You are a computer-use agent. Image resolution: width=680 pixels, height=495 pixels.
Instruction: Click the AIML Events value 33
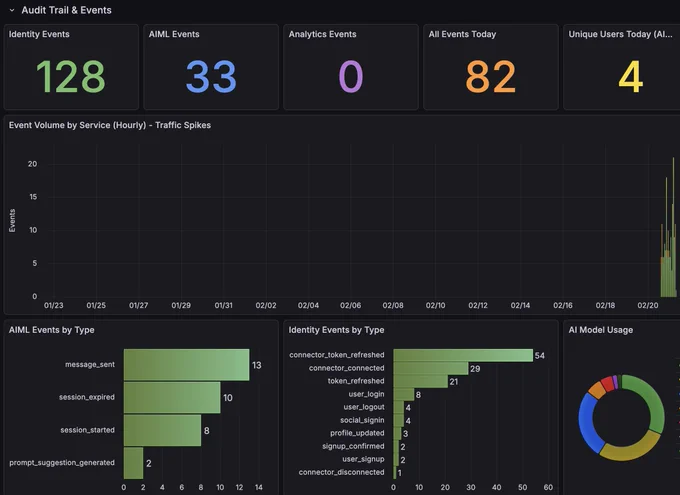[x=211, y=77]
